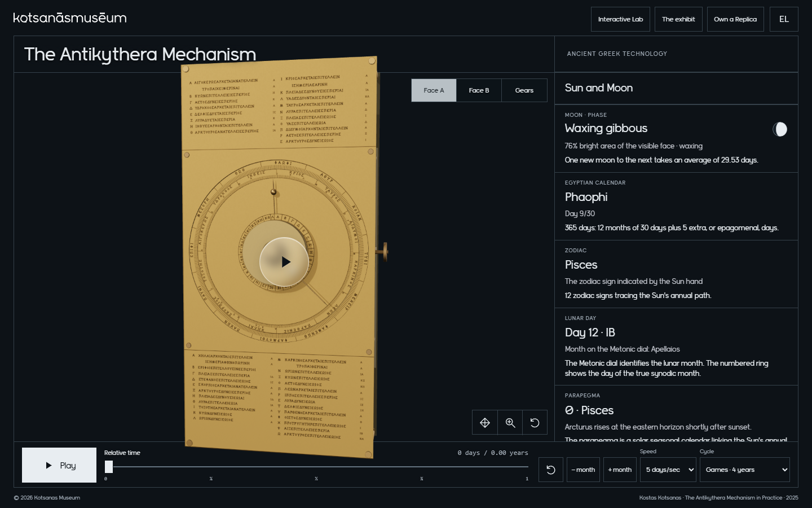Open The exhibit page

point(678,19)
